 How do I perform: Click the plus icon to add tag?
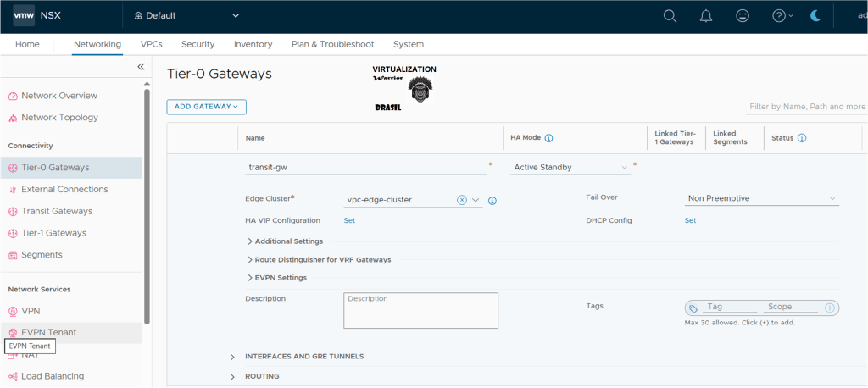click(x=830, y=308)
